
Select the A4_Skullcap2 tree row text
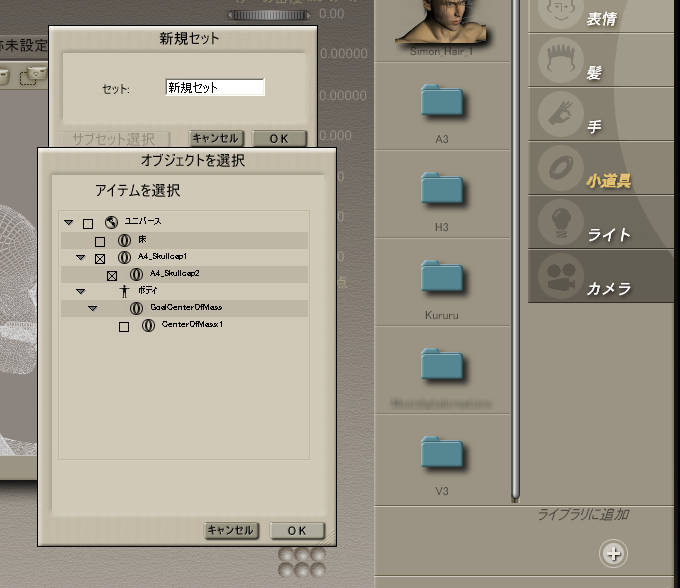tap(174, 273)
